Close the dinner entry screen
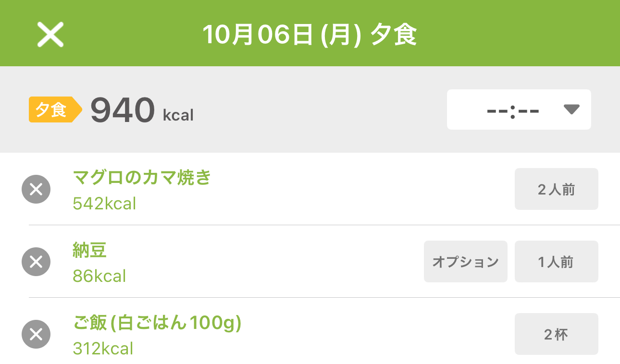Image resolution: width=620 pixels, height=364 pixels. [50, 35]
